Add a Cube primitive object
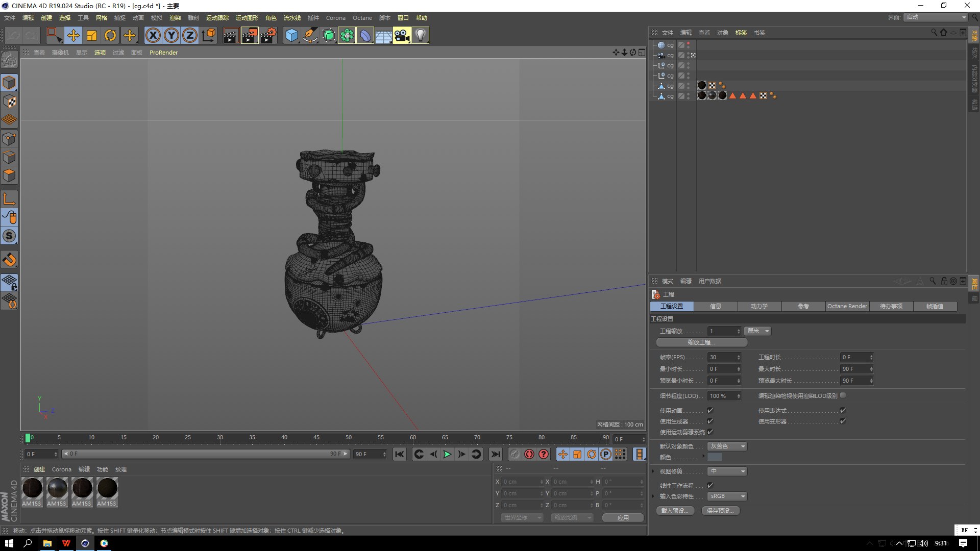Viewport: 980px width, 551px height. (x=291, y=35)
